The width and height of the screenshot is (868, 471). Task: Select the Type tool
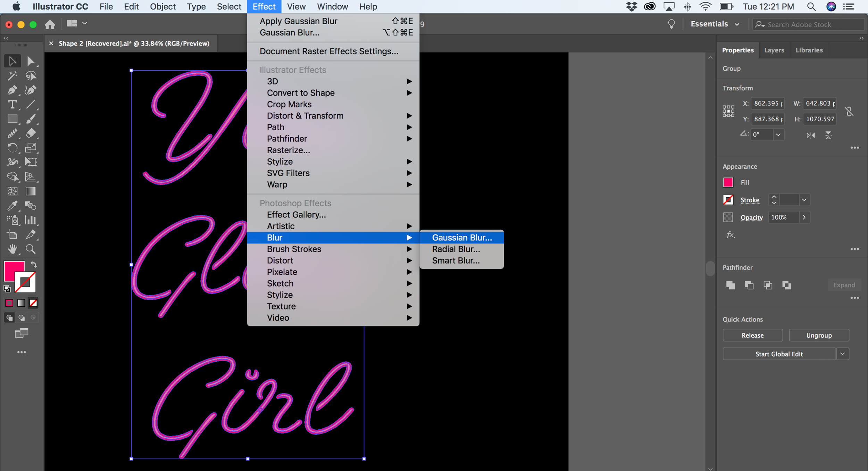coord(12,105)
